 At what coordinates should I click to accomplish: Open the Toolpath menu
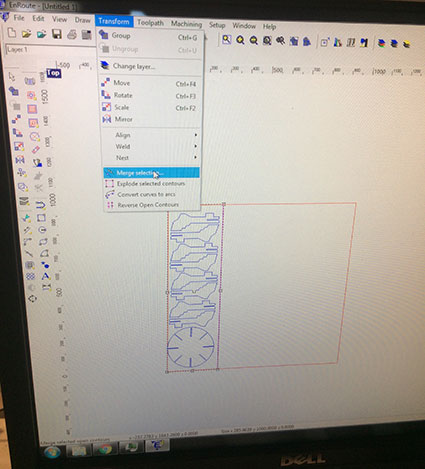[x=150, y=23]
